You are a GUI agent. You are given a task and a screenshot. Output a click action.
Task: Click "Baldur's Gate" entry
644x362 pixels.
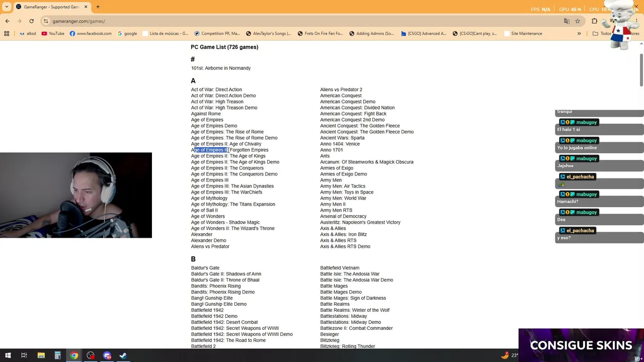click(x=205, y=268)
